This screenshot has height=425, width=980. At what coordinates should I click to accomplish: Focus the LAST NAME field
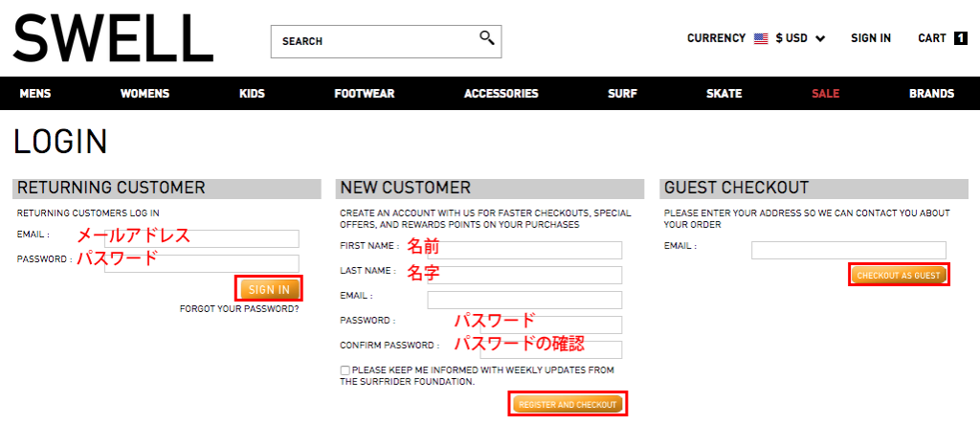(x=524, y=275)
